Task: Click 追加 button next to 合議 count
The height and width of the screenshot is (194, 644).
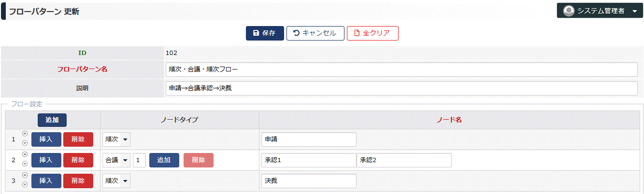Action: [164, 160]
